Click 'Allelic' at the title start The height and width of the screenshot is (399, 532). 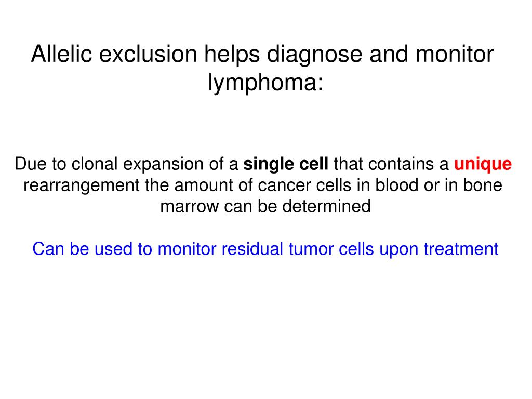[61, 54]
